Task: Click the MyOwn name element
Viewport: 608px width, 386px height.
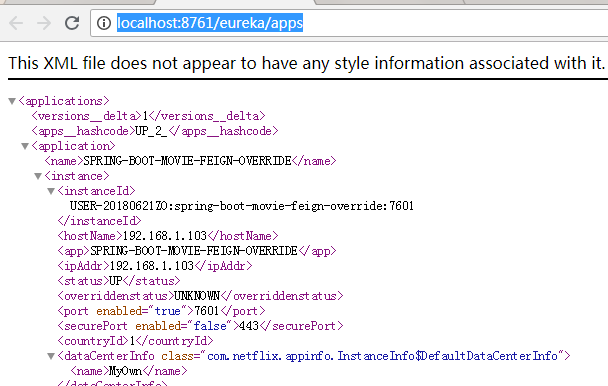Action: 129,371
